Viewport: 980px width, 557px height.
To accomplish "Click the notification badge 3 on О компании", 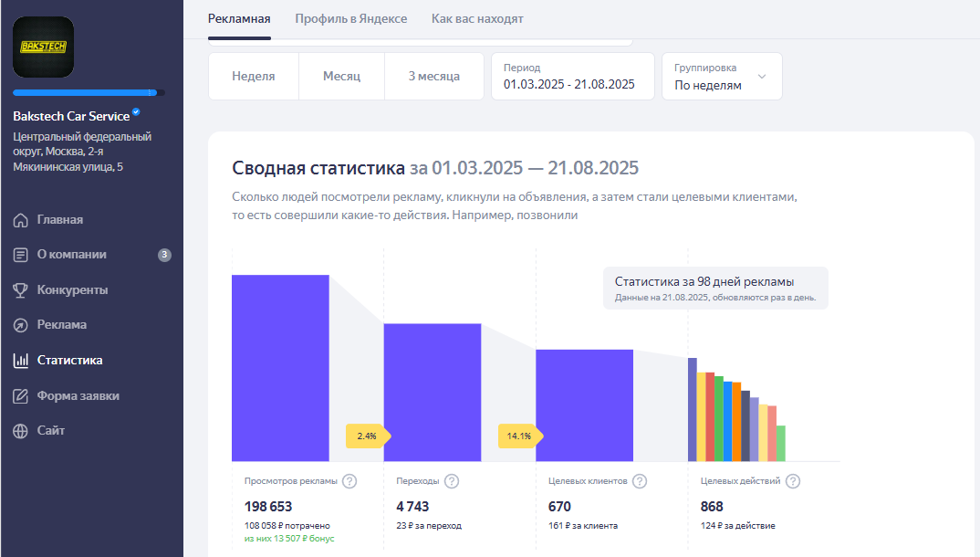I will pos(164,255).
